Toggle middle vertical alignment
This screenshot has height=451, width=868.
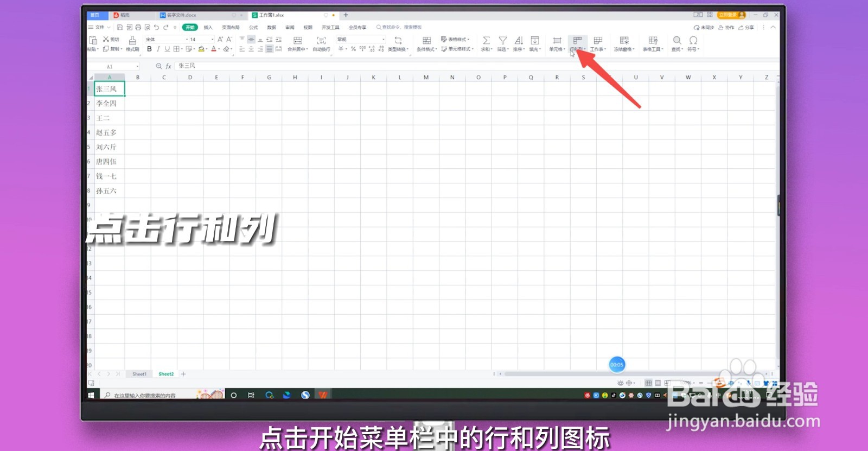(x=251, y=40)
